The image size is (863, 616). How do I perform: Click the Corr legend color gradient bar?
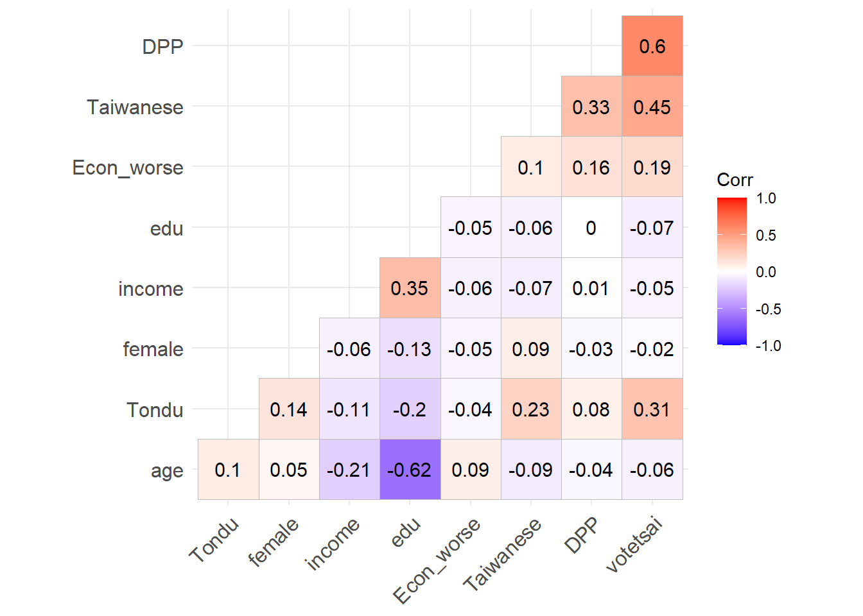732,271
